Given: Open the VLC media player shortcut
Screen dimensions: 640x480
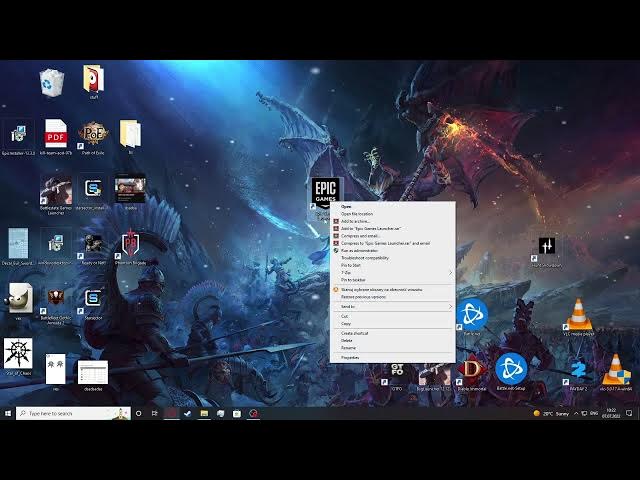Looking at the screenshot, I should click(x=578, y=314).
